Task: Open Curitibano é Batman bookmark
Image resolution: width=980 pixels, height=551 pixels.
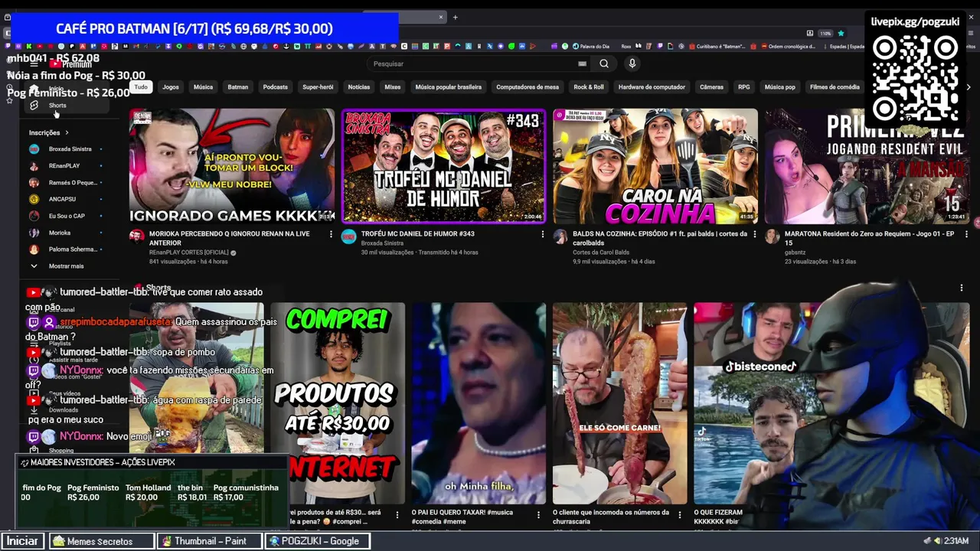Action: tap(716, 46)
